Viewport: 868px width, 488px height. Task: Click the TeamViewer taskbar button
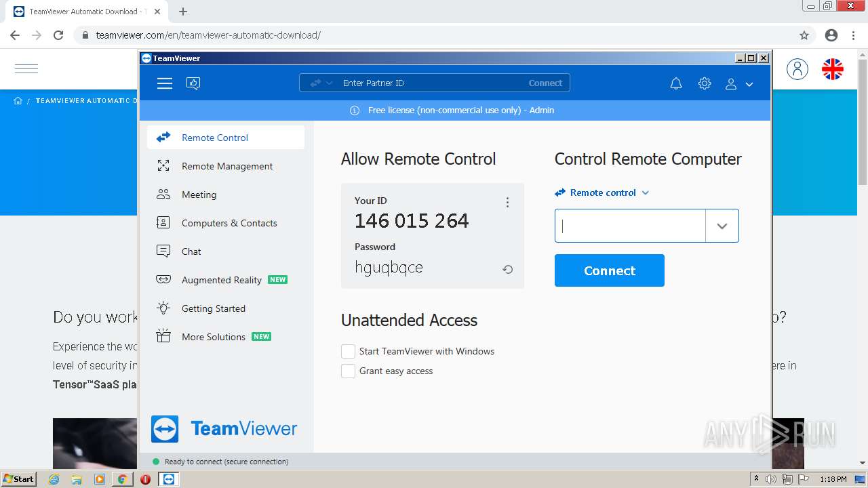[x=168, y=479]
